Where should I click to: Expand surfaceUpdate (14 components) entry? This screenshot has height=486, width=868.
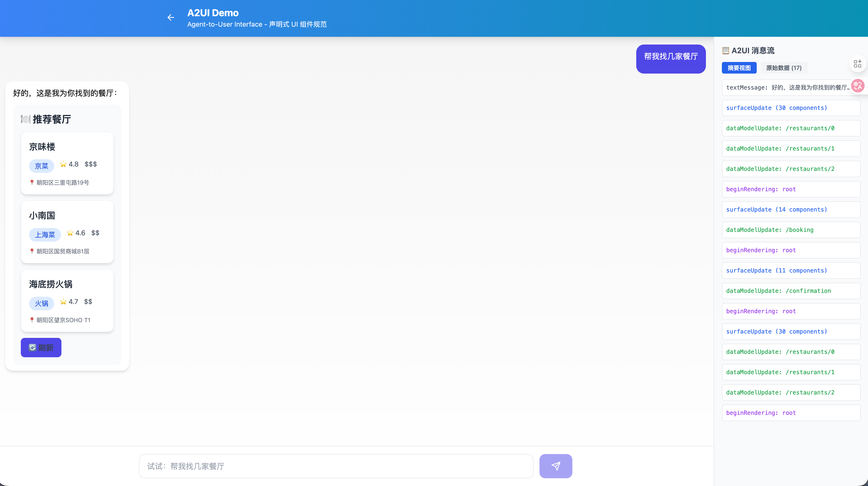(x=791, y=209)
